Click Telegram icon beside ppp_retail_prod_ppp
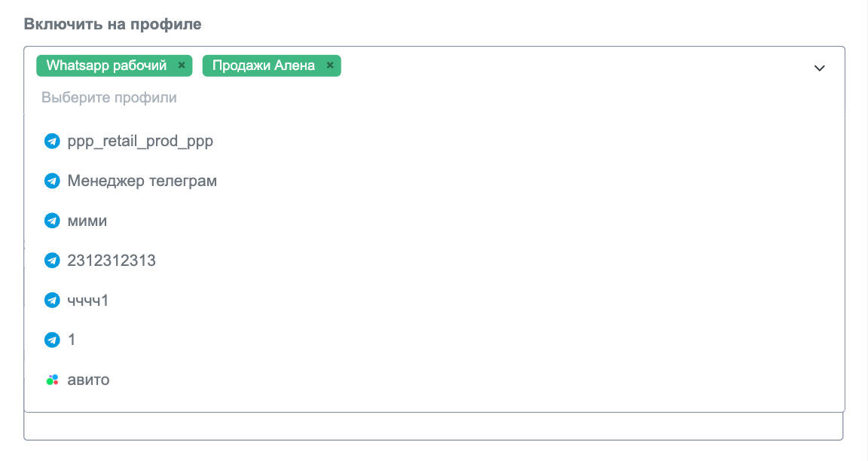 52,141
